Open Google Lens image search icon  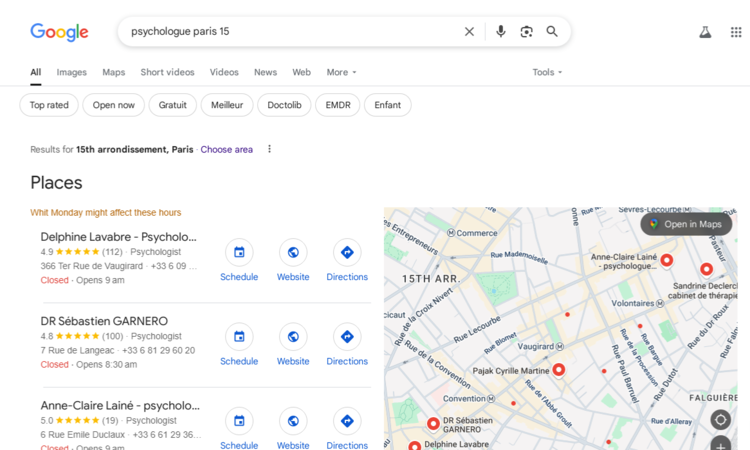coord(526,32)
